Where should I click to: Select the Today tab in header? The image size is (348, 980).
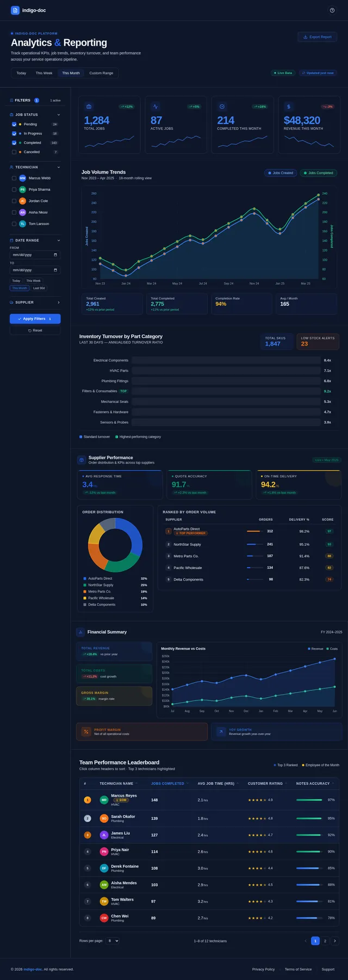click(x=21, y=73)
